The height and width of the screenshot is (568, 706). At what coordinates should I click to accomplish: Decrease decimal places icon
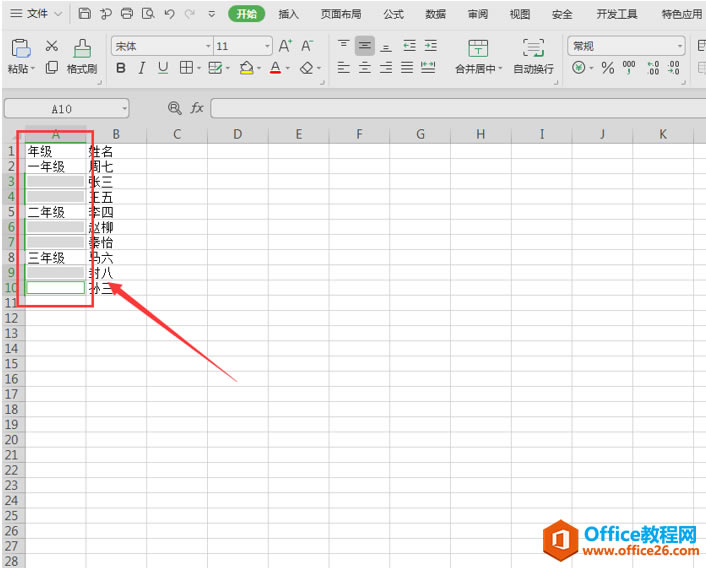click(x=674, y=68)
